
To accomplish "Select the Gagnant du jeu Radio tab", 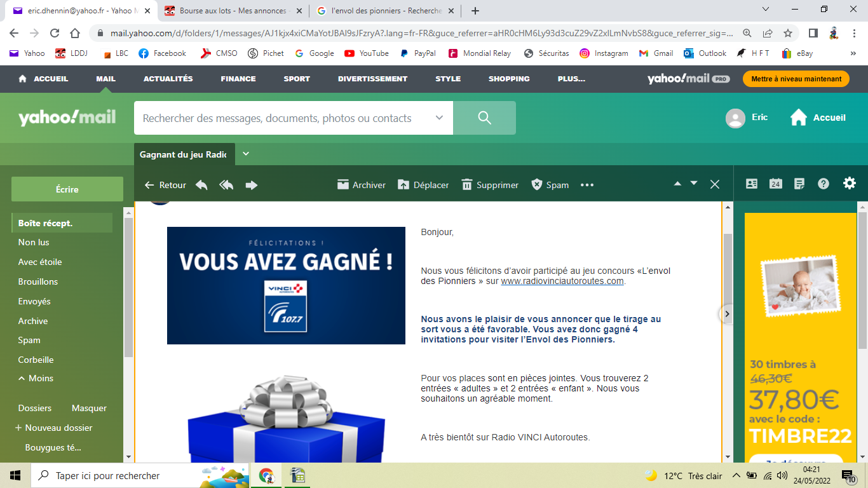I will click(184, 154).
